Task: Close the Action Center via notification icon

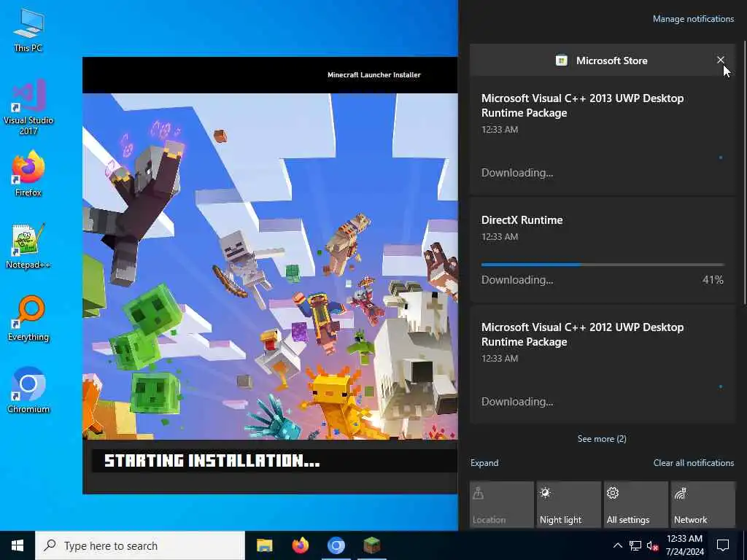Action: [x=723, y=545]
